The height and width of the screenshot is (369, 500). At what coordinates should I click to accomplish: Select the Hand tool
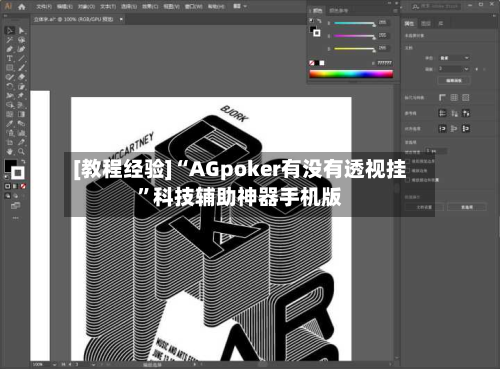tap(10, 152)
